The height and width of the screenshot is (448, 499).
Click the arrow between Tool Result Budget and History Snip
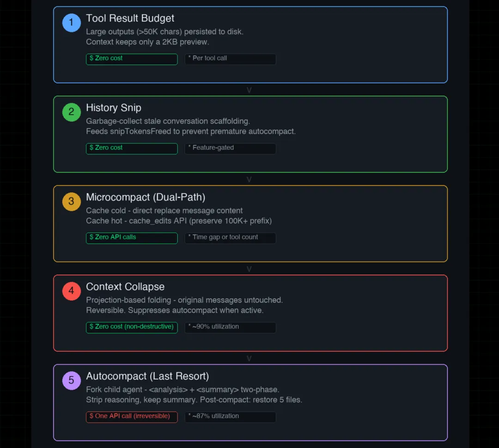click(249, 90)
